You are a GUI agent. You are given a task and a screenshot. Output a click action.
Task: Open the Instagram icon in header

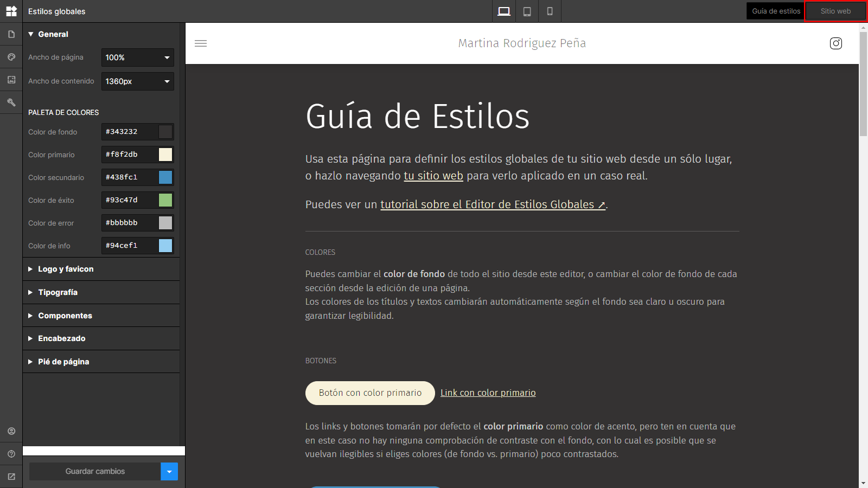tap(836, 43)
